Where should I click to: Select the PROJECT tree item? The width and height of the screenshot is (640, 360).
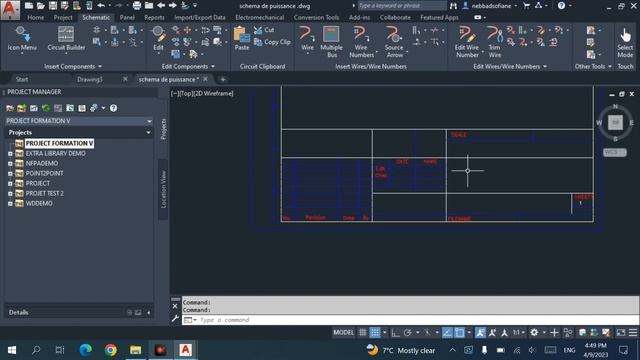click(x=38, y=184)
